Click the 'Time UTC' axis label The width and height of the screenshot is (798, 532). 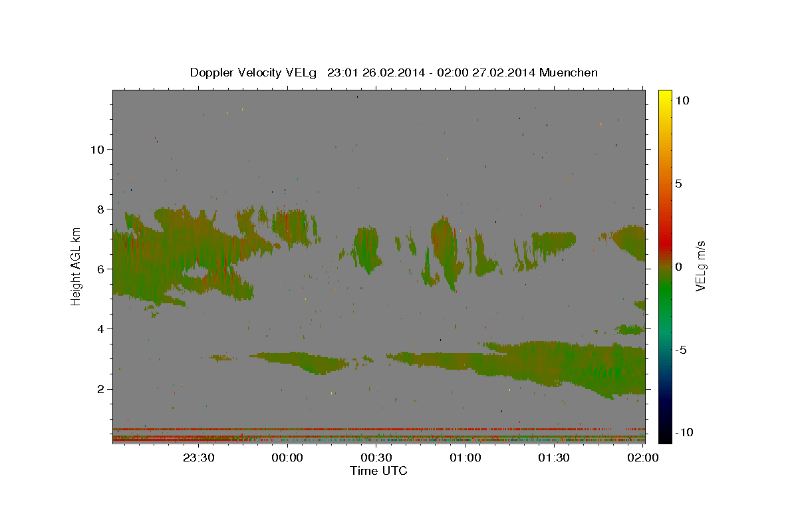click(x=378, y=471)
